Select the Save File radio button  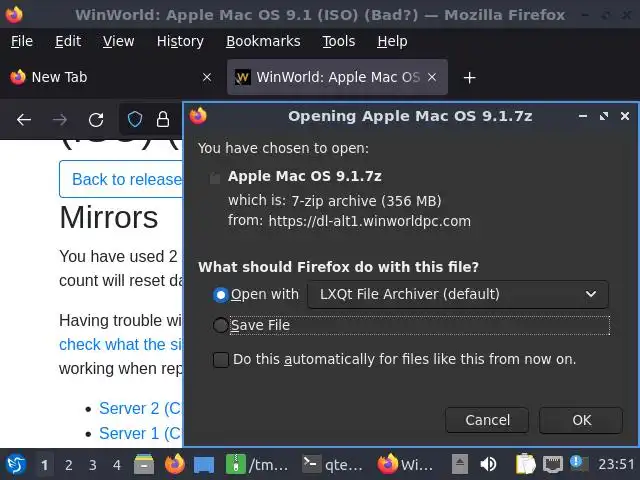[221, 325]
